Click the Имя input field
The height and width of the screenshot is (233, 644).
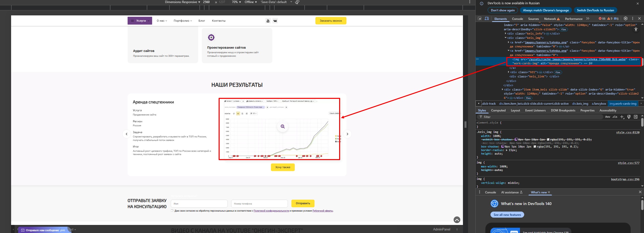pos(199,203)
